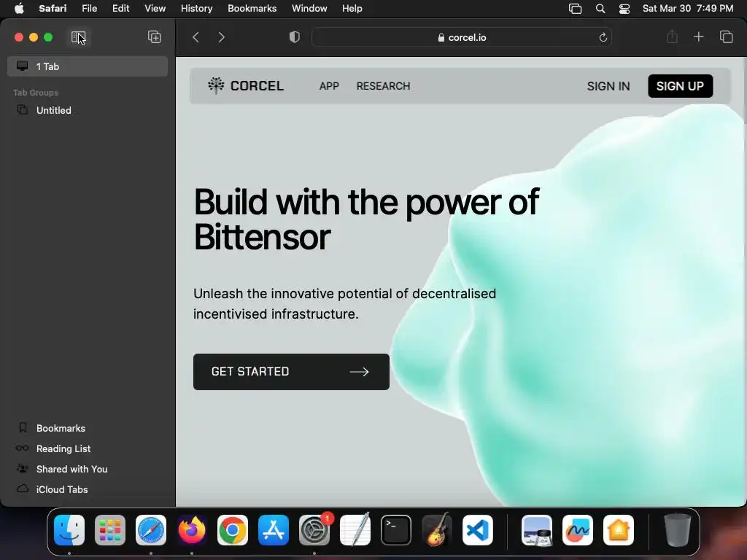Open Preview from the Dock
Image resolution: width=747 pixels, height=560 pixels.
537,530
